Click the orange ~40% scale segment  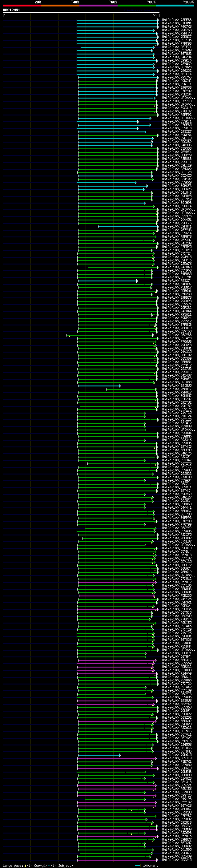60,6
